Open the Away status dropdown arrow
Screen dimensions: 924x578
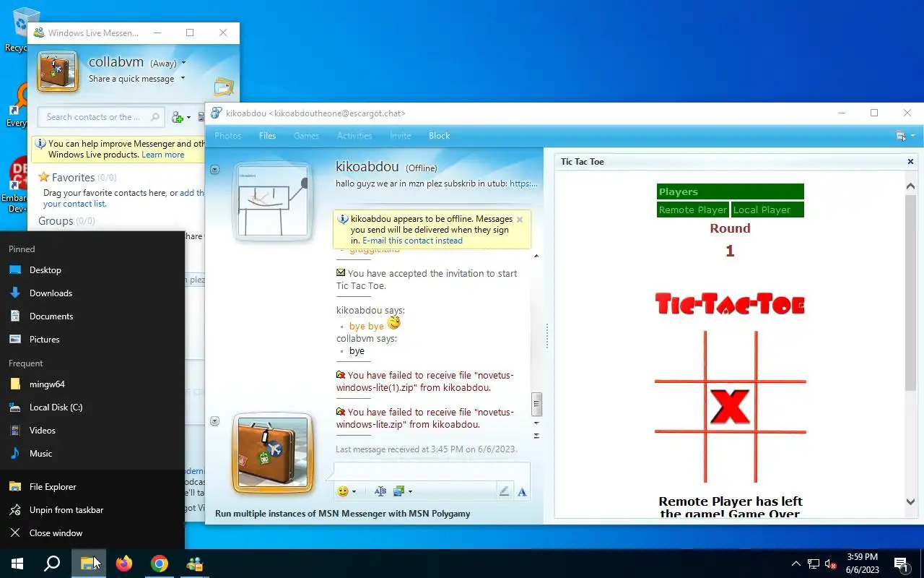tap(184, 63)
